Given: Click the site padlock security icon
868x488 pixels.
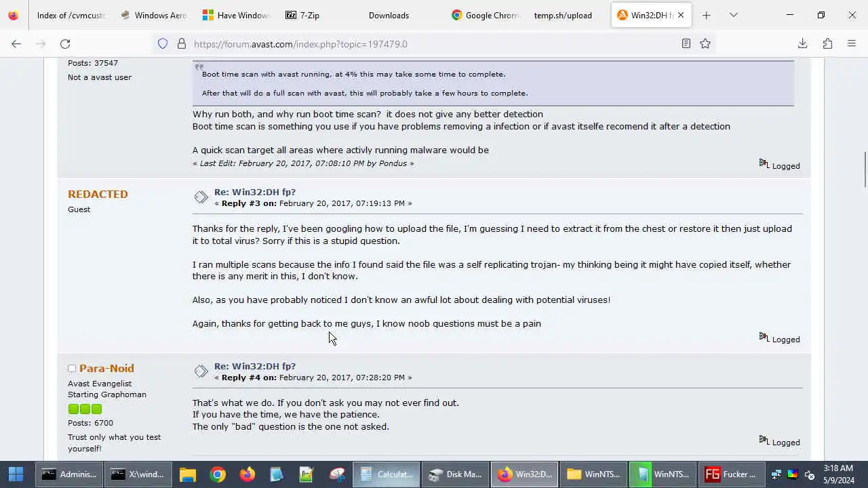Looking at the screenshot, I should [181, 44].
